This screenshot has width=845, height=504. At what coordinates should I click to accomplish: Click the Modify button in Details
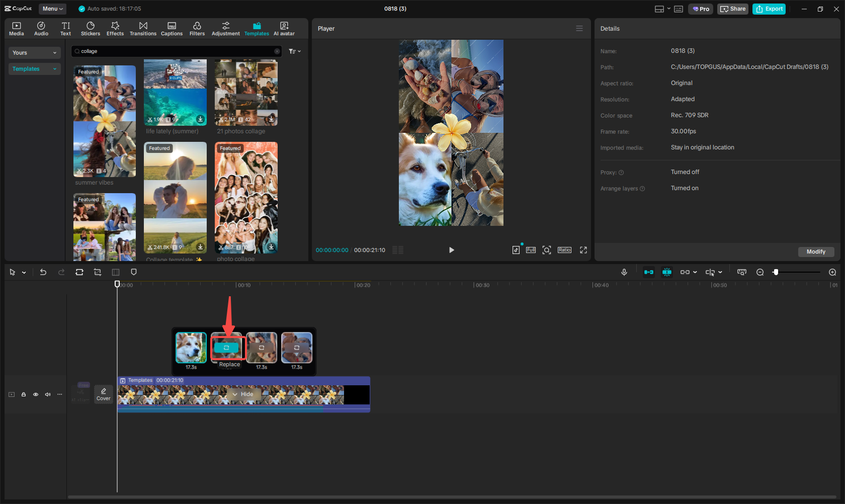pyautogui.click(x=815, y=251)
